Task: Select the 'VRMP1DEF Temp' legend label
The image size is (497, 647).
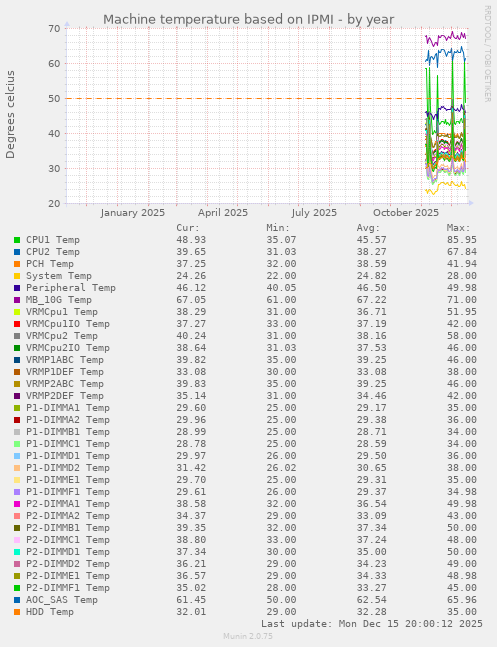Action: point(65,371)
